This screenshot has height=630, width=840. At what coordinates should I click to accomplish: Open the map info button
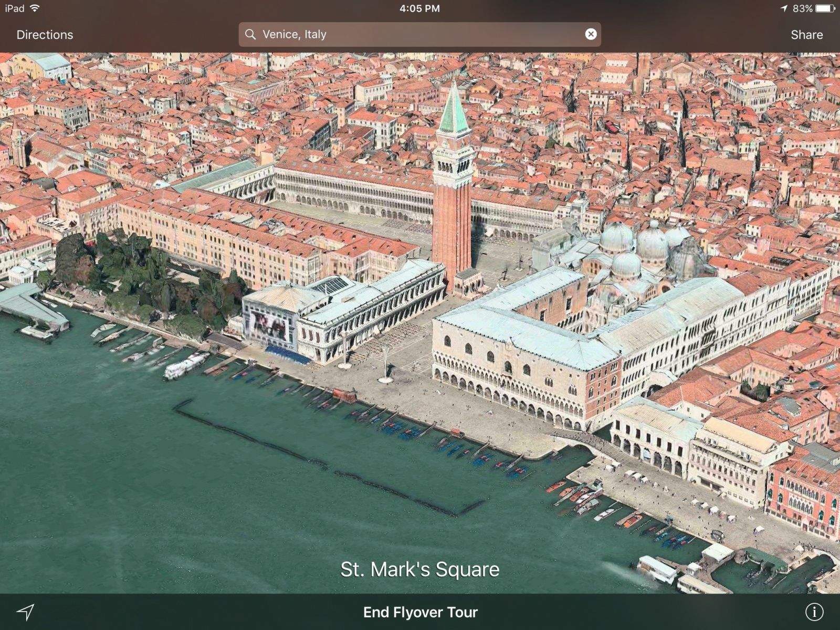click(814, 612)
